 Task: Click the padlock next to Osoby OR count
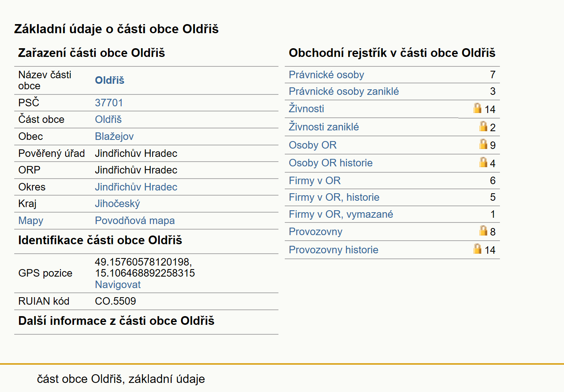(483, 144)
